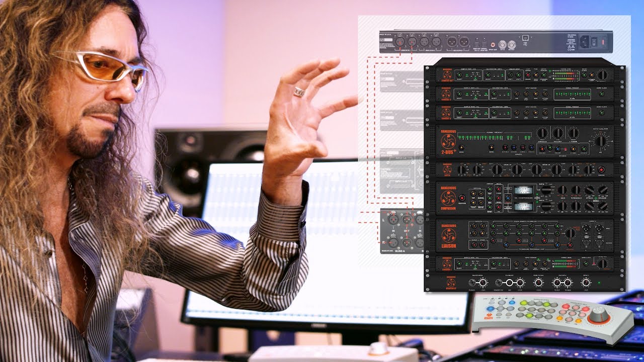Adjust the upper Gain knob on Compressor
The image size is (644, 362).
(562, 190)
